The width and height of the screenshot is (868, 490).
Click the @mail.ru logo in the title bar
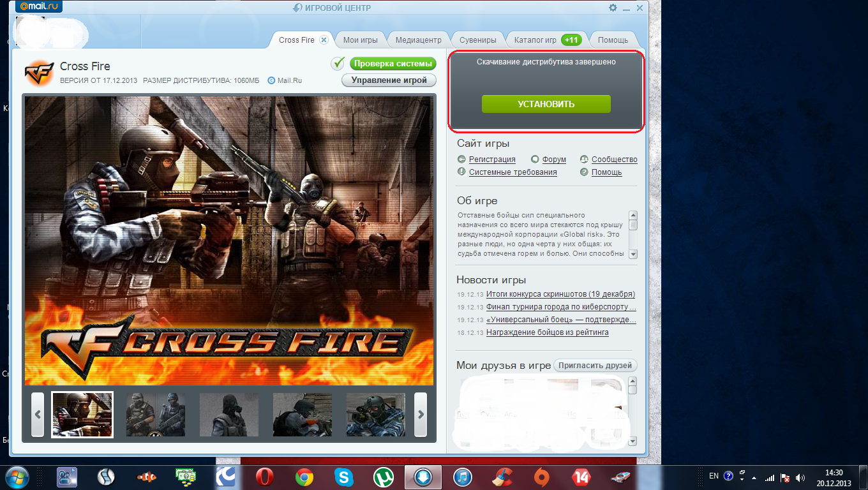point(40,6)
